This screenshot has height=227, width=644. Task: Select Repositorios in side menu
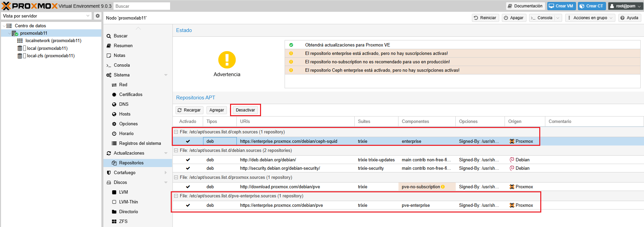click(138, 163)
